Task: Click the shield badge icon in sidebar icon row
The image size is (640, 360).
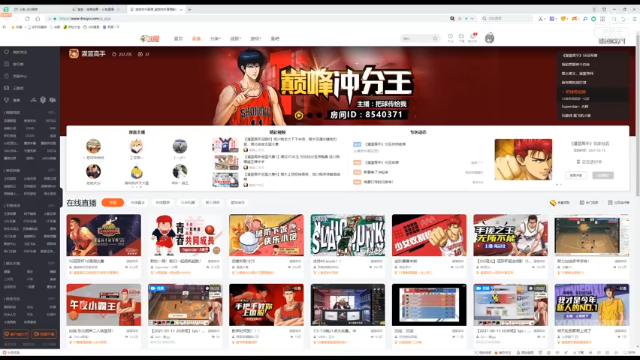Action: (x=43, y=100)
